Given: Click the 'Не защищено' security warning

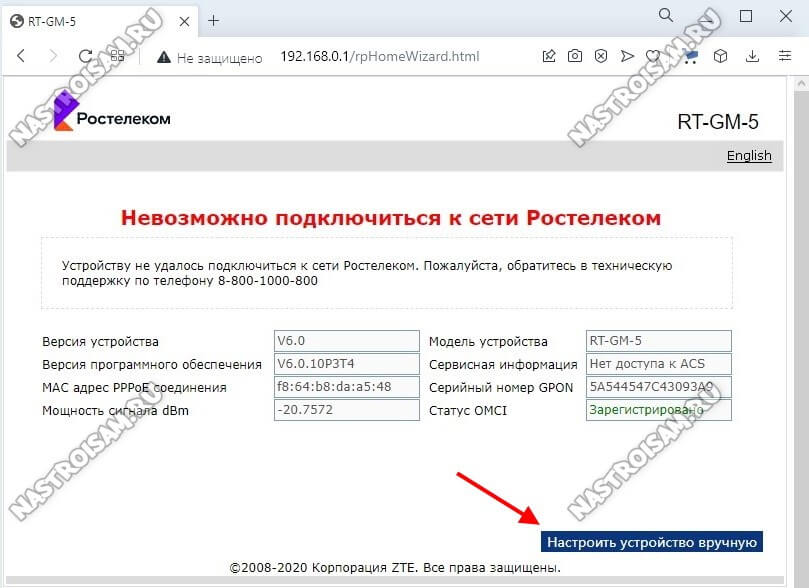Looking at the screenshot, I should (208, 57).
